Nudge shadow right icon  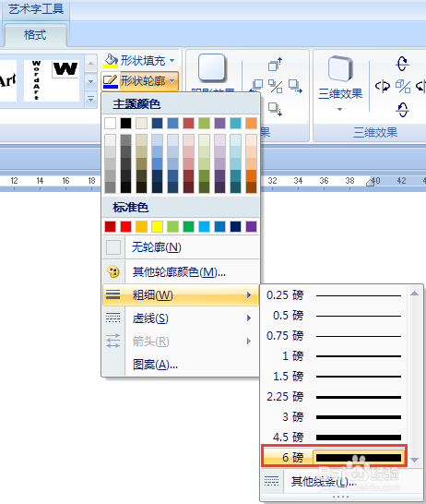pos(295,86)
